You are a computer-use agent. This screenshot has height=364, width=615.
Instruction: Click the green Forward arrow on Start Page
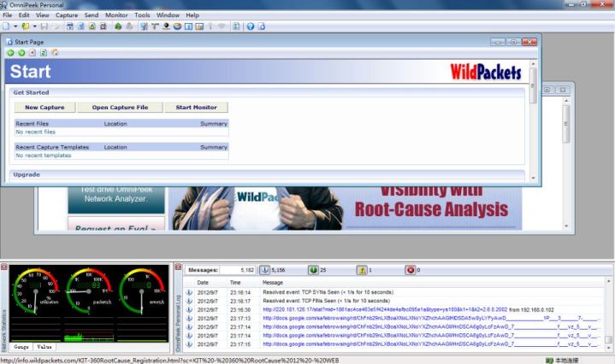[x=21, y=52]
